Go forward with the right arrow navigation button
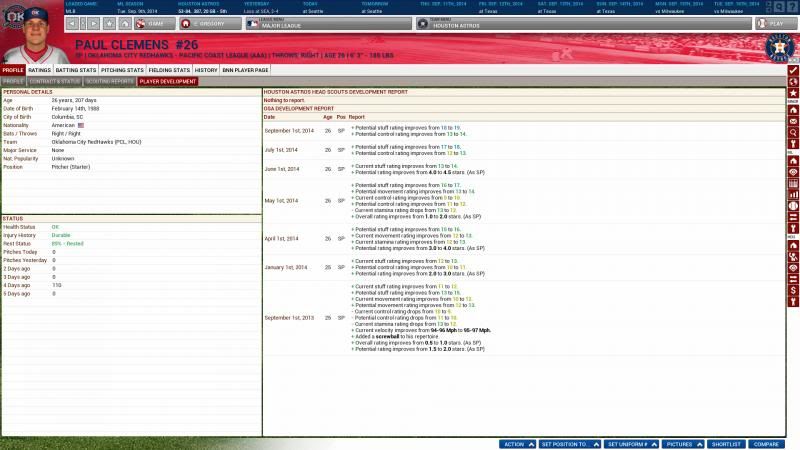This screenshot has height=450, width=800. pos(94,23)
